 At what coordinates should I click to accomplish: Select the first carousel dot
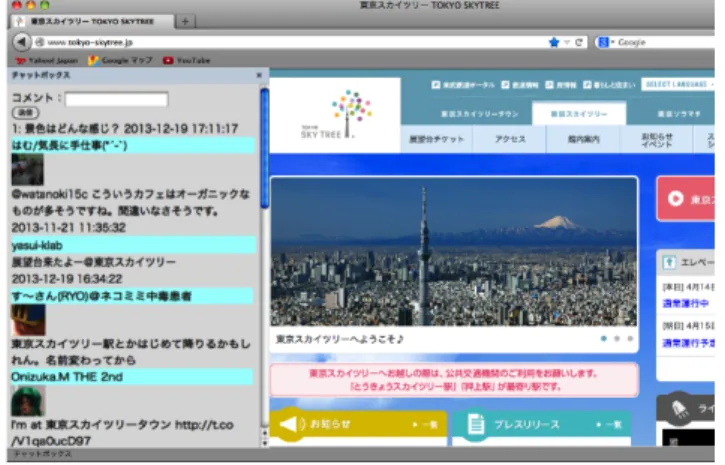(603, 339)
